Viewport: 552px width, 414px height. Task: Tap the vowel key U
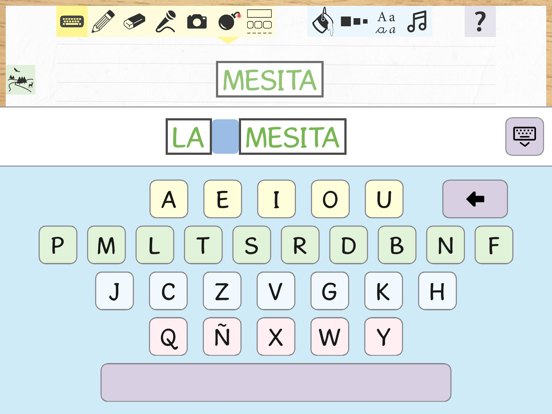coord(384,199)
